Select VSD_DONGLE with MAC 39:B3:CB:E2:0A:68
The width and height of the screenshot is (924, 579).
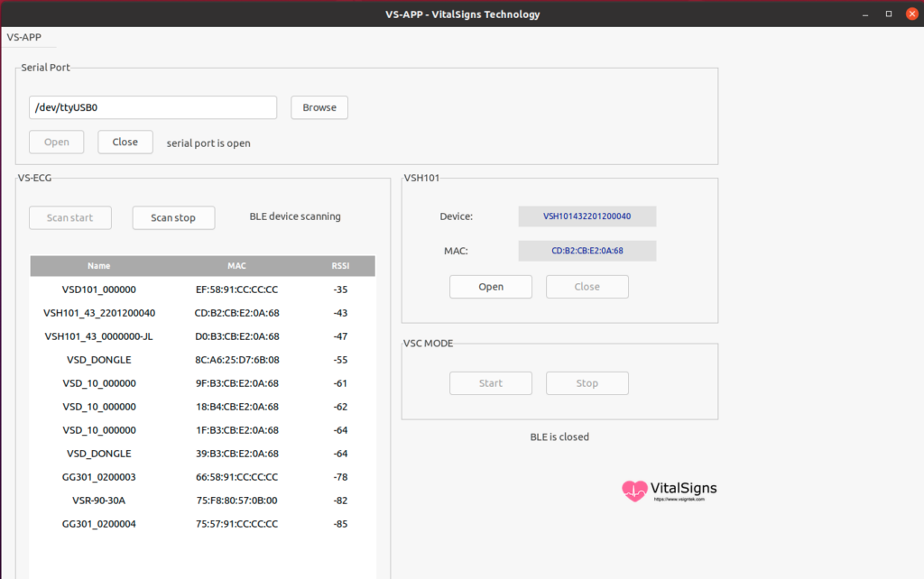(x=202, y=454)
